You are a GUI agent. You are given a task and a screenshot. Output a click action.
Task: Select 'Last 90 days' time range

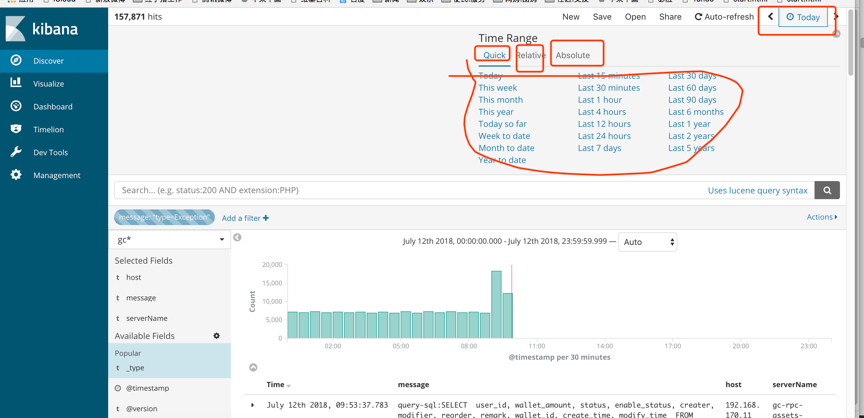point(692,100)
